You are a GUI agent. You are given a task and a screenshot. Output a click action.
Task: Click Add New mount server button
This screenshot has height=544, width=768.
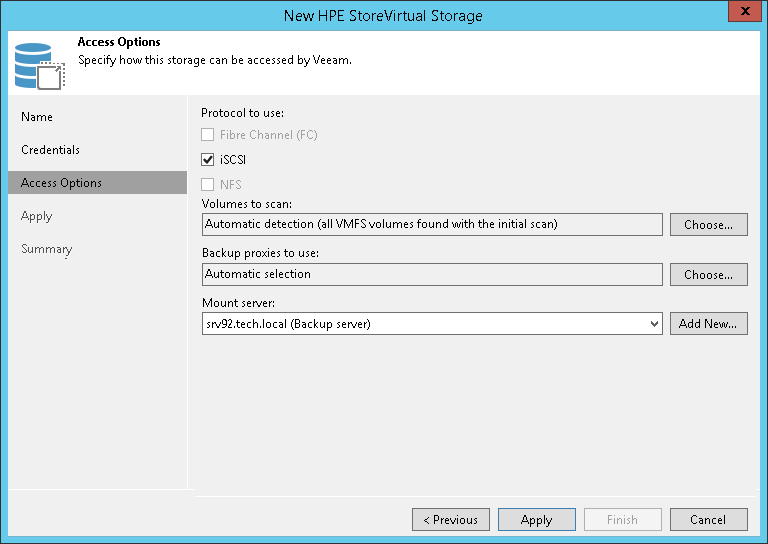[708, 324]
